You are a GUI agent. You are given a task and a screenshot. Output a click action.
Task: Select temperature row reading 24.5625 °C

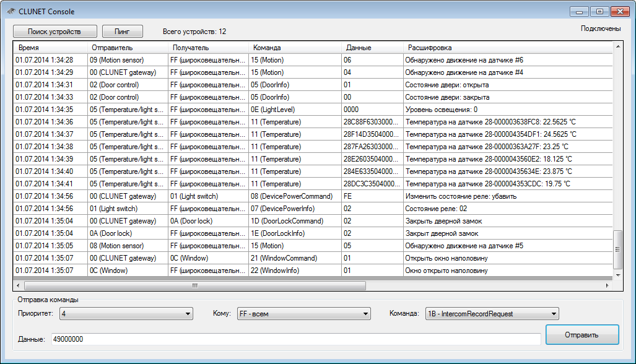coord(313,134)
